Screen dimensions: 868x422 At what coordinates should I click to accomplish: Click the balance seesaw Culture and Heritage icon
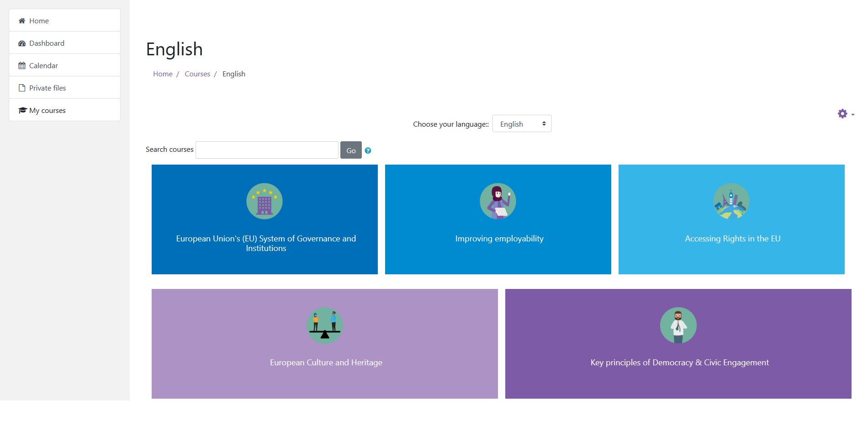click(x=325, y=326)
